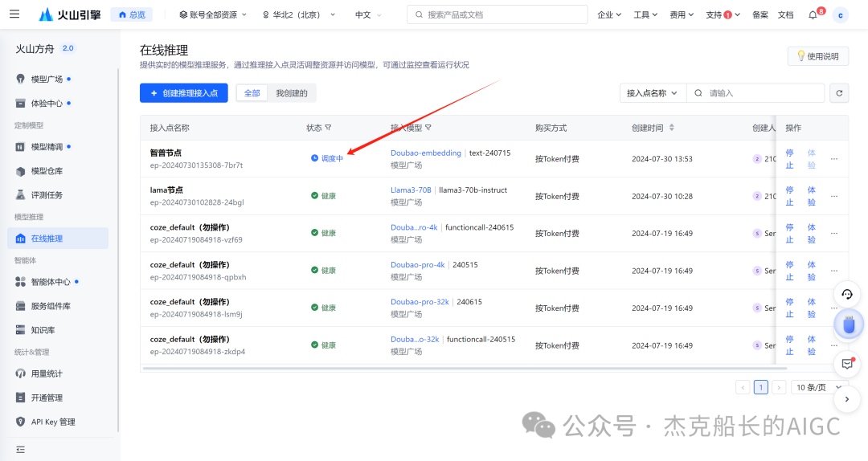Click the Volcano Engine logo
Image resolution: width=868 pixels, height=461 pixels.
tap(70, 15)
